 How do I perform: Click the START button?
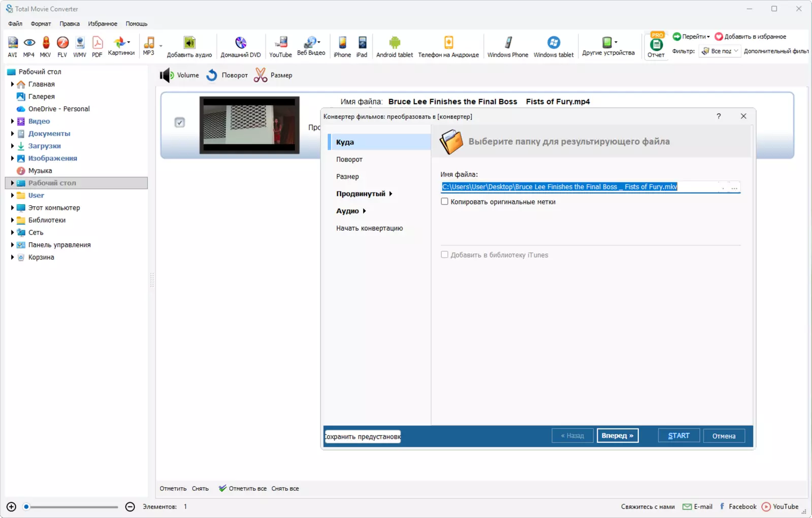pyautogui.click(x=678, y=436)
